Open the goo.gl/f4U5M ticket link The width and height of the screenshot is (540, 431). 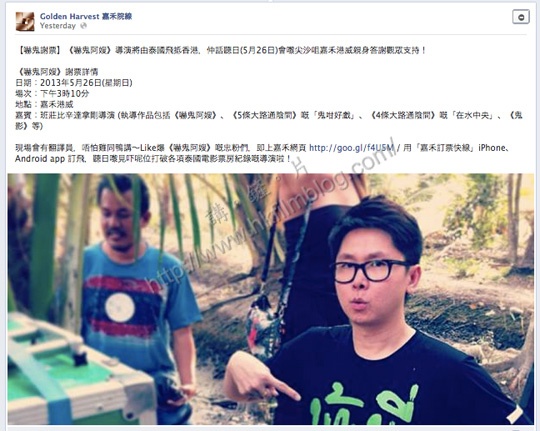coord(352,148)
